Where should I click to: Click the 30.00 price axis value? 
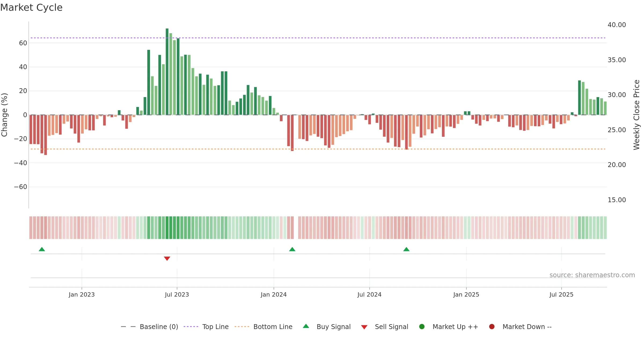617,95
